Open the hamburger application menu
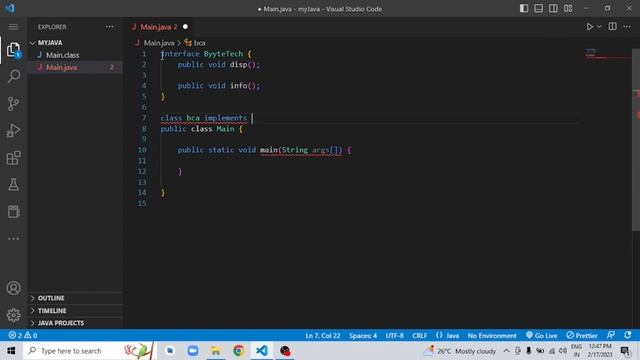Screen dimensions: 640x360 tap(13, 27)
